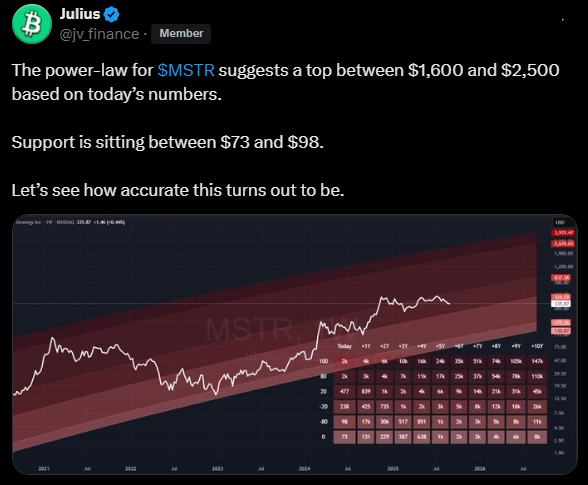Open the $MSTR cashtag link
Image resolution: width=588 pixels, height=485 pixels.
coord(186,70)
